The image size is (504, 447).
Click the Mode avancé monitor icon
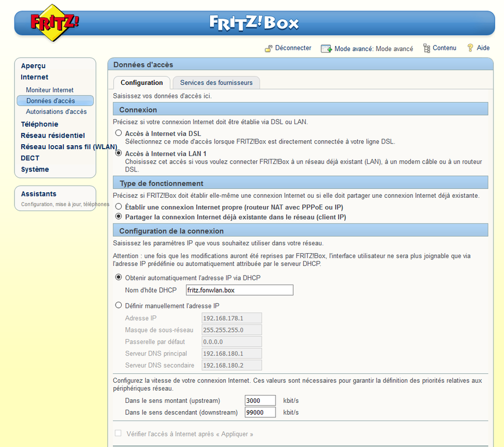pyautogui.click(x=326, y=49)
